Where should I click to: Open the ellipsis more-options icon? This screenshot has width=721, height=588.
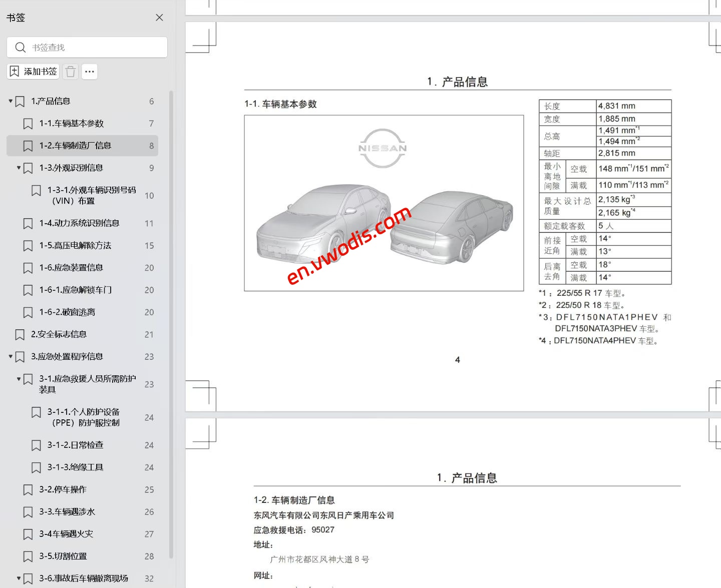pos(89,72)
